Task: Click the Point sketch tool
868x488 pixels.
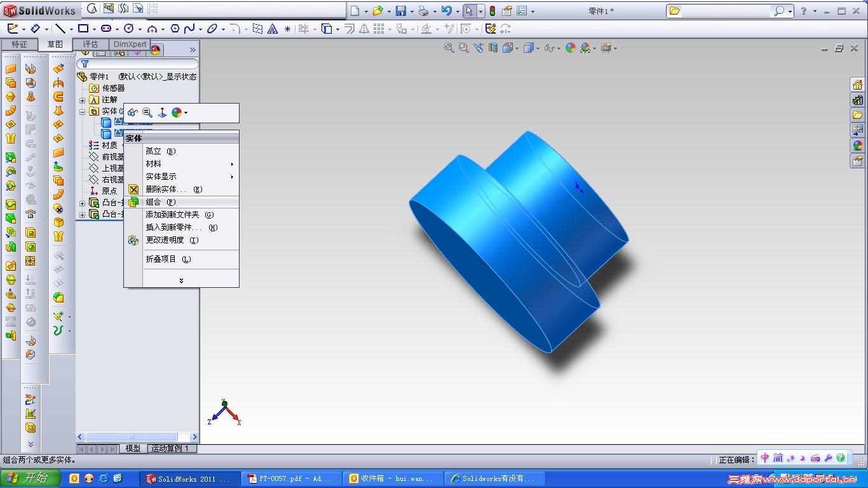Action: coord(287,29)
